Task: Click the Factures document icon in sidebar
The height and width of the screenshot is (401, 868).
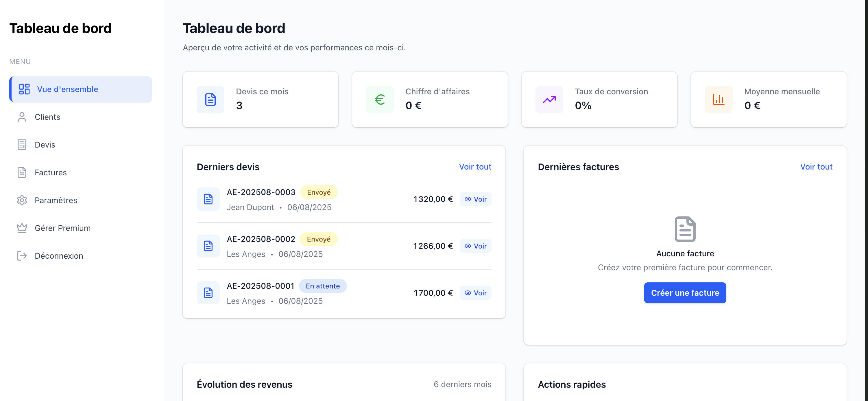Action: pyautogui.click(x=22, y=172)
